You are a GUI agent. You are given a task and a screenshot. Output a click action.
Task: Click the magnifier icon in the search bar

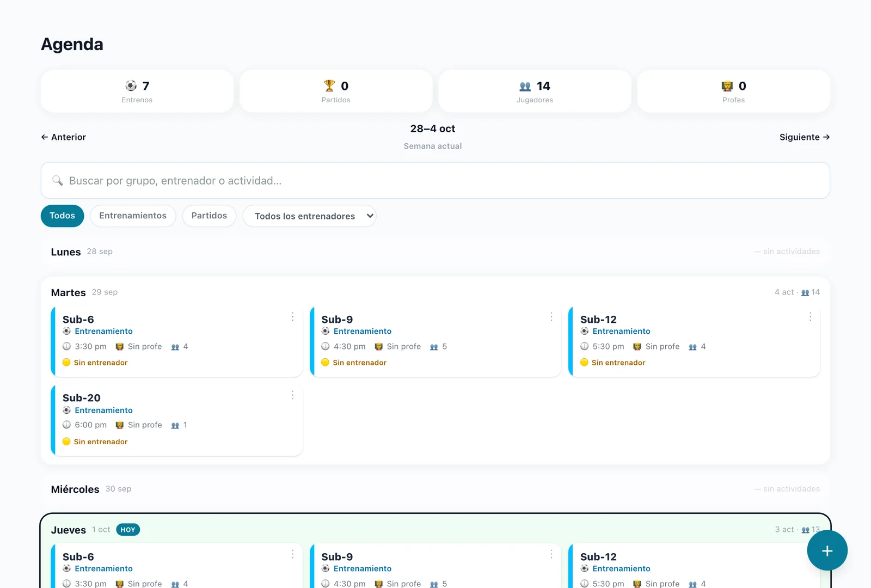(x=57, y=180)
